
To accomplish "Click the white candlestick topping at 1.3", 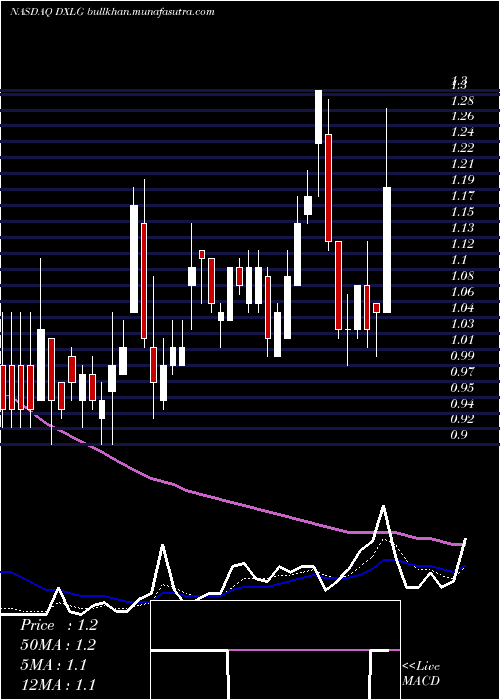I will (318, 117).
